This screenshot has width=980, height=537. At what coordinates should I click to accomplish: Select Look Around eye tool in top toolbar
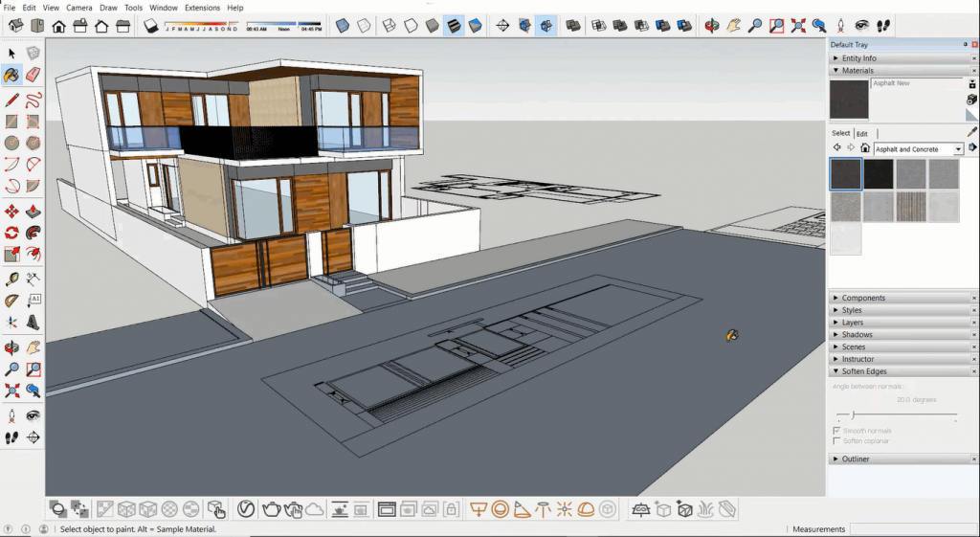coord(862,26)
